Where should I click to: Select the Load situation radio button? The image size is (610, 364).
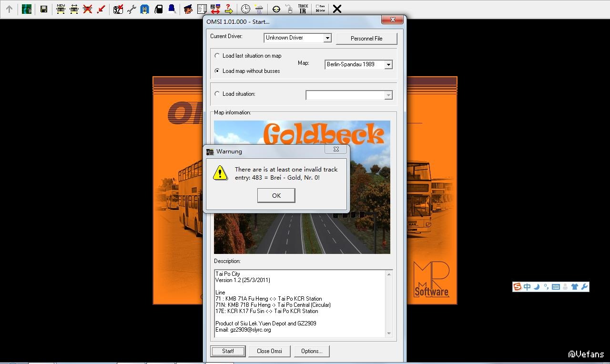217,94
